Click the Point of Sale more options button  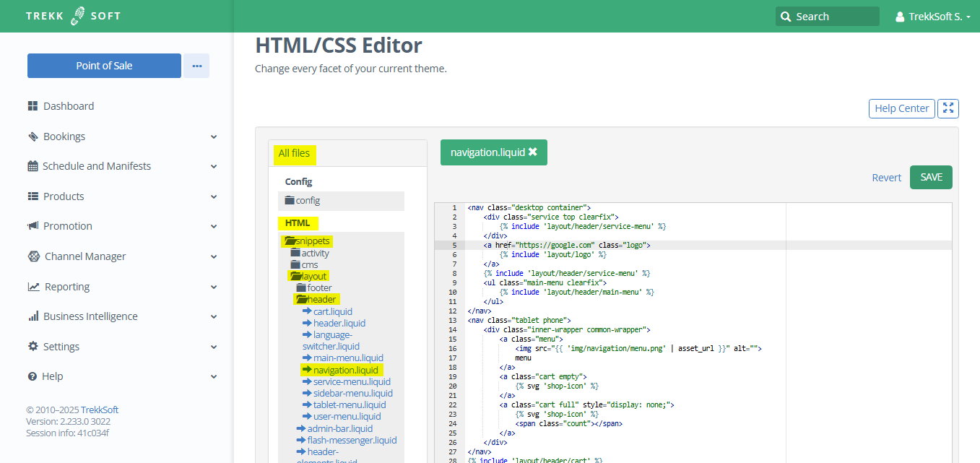[x=196, y=66]
